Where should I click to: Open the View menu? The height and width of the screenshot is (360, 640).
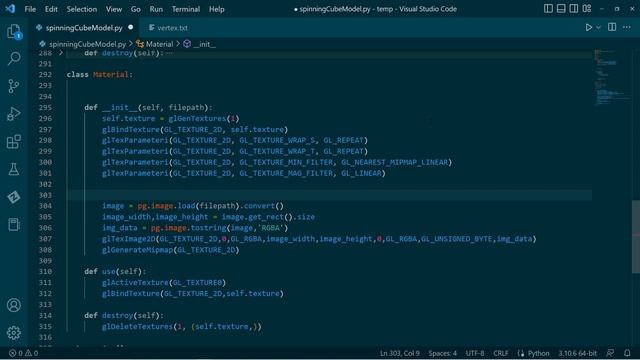[x=114, y=9]
